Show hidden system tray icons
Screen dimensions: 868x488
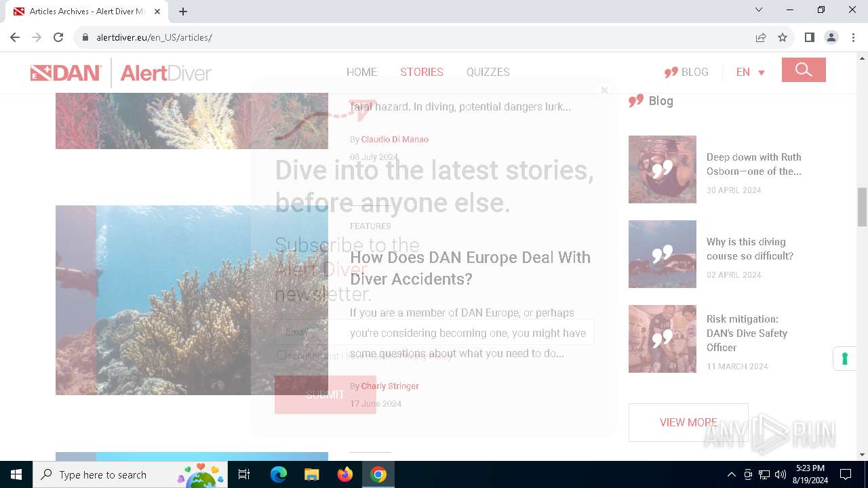coord(731,474)
